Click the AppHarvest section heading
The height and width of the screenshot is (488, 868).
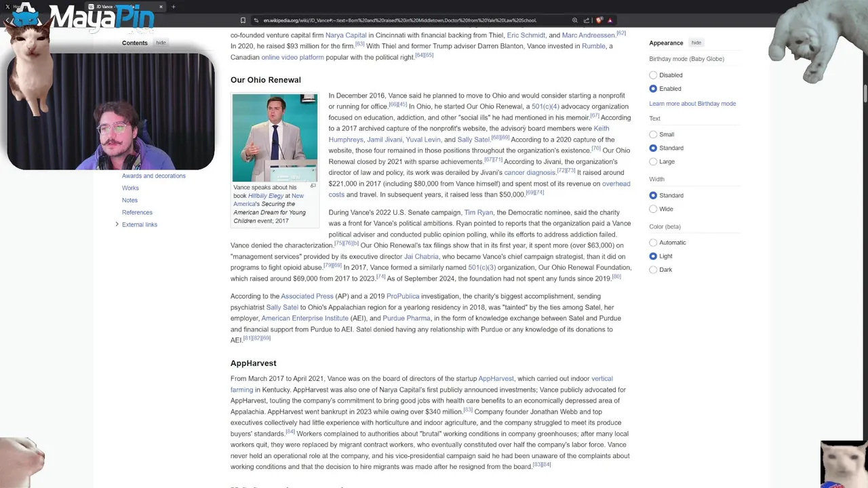(x=254, y=363)
